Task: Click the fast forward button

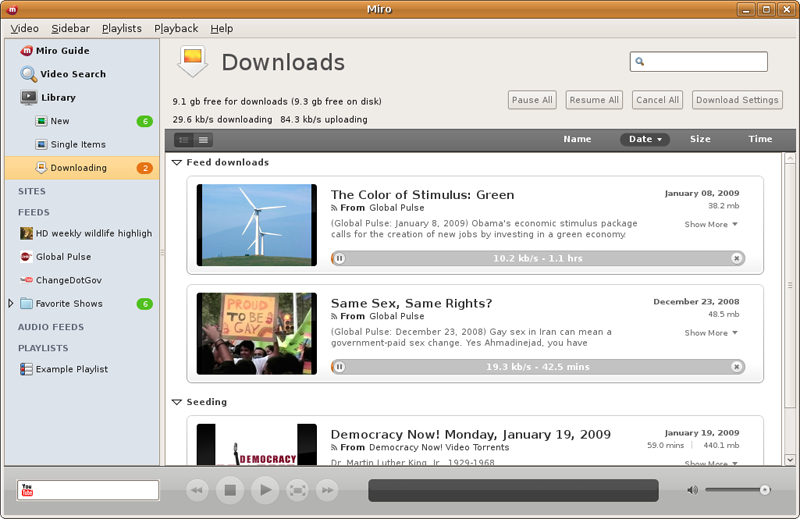Action: point(327,490)
